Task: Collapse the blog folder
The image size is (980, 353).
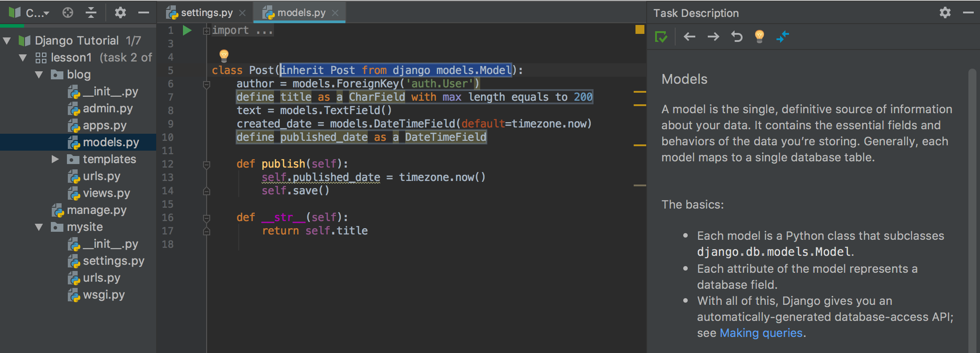Action: pos(39,75)
